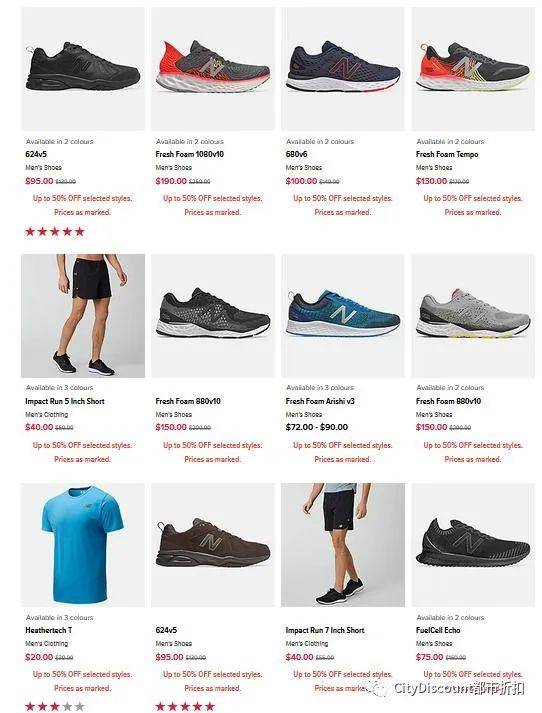This screenshot has width=542, height=713.
Task: Open the black FuelCell Echo shoe image
Action: click(x=473, y=545)
